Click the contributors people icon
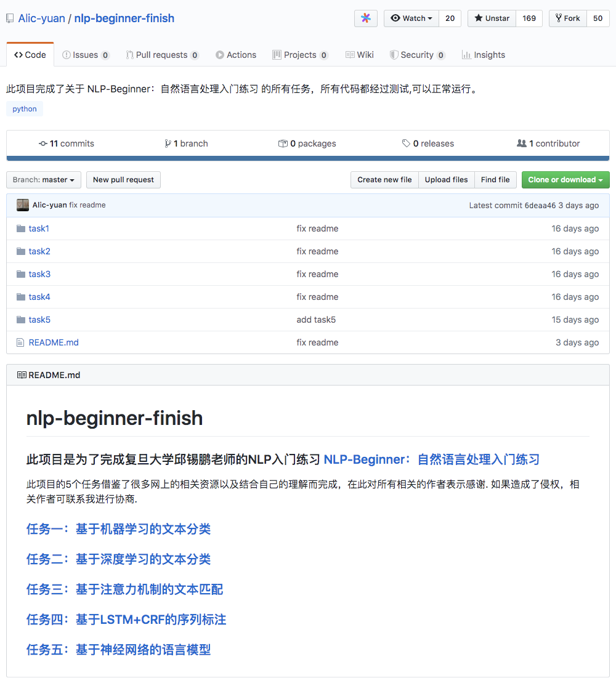The image size is (616, 683). [x=522, y=143]
